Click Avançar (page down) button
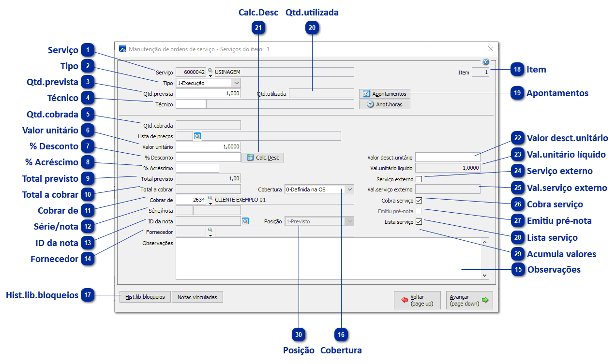 [469, 300]
